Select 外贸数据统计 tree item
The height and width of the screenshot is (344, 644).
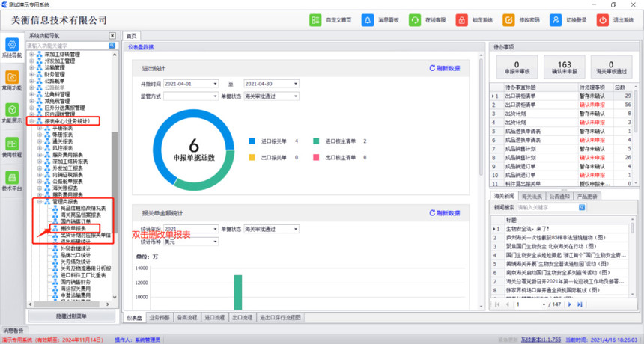(x=76, y=248)
